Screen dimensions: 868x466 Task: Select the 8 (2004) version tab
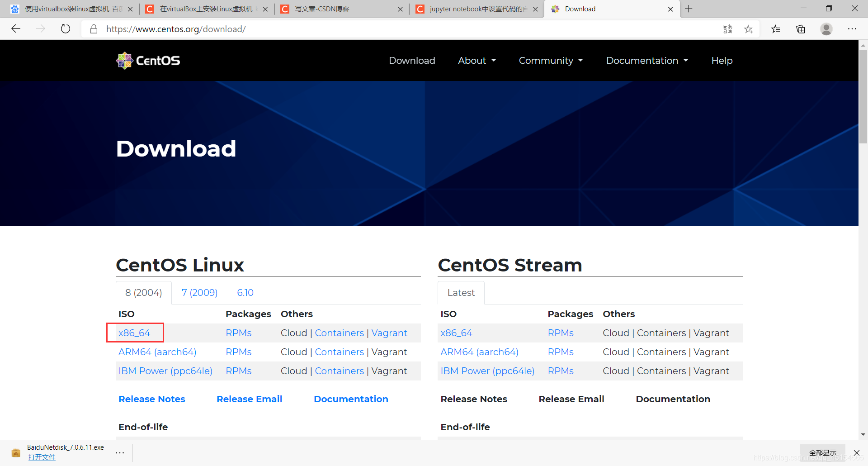144,293
